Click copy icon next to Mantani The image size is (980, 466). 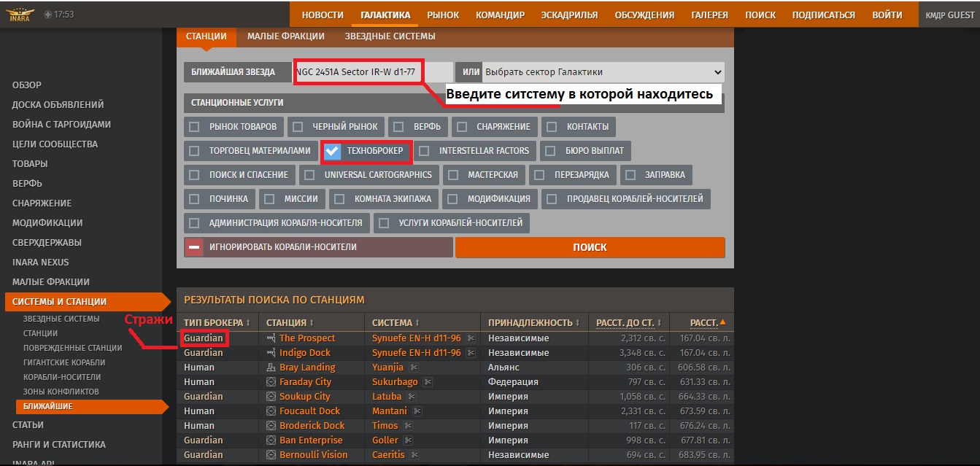pos(417,411)
